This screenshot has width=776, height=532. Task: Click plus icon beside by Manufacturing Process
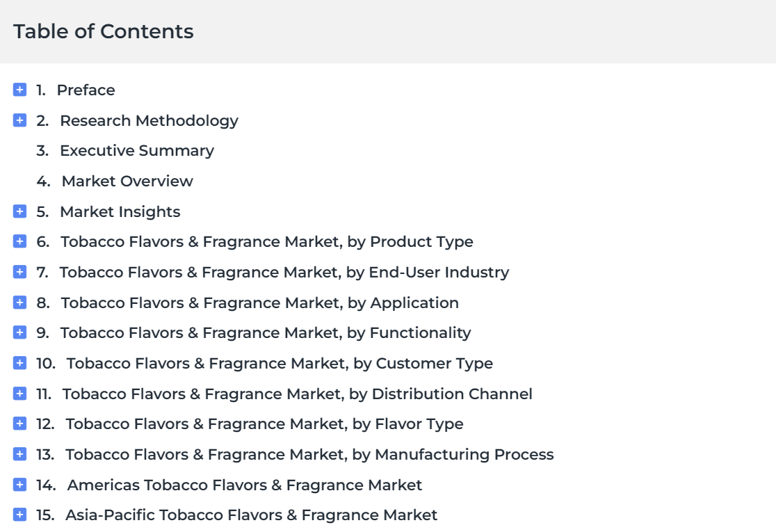click(19, 454)
